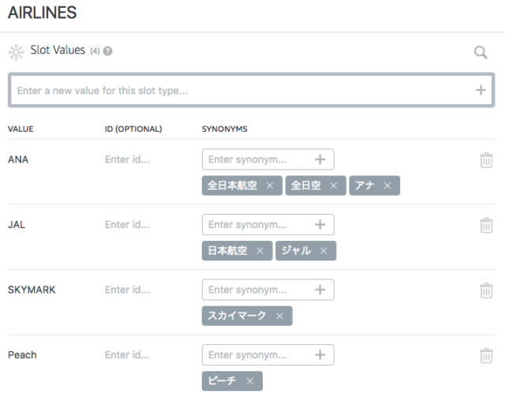The height and width of the screenshot is (420, 505).
Task: Select the JAL value name
Action: 17,225
